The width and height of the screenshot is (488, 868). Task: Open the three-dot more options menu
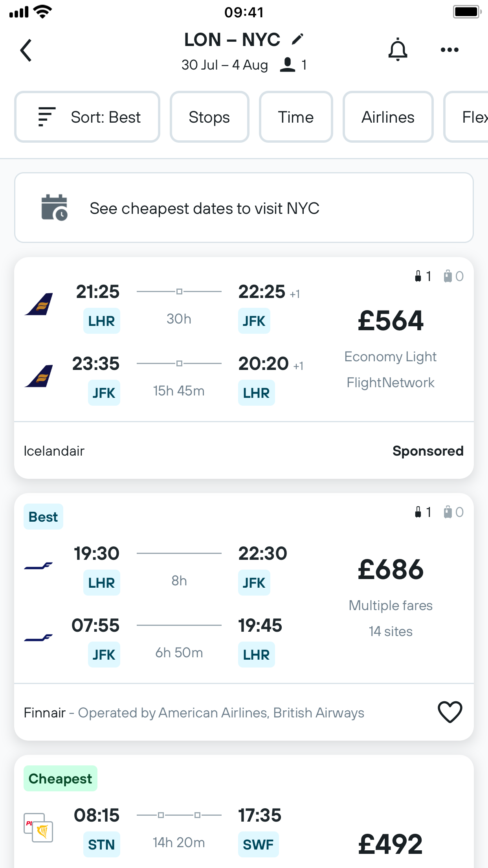point(449,50)
